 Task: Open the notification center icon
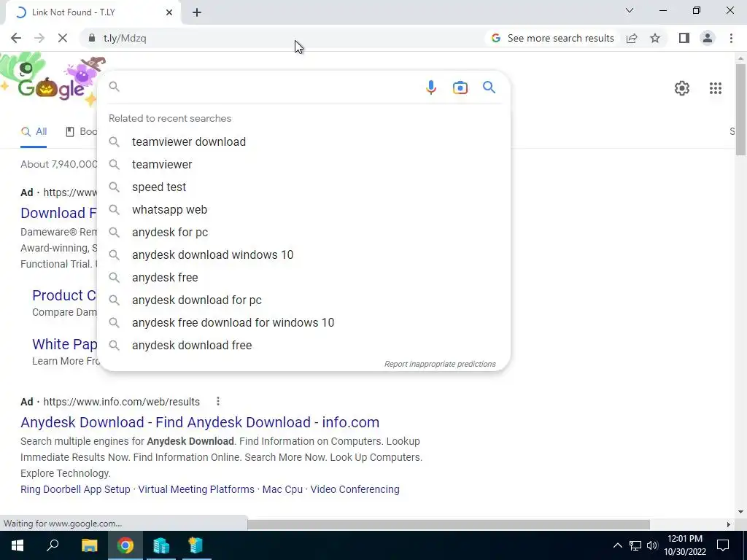[723, 545]
